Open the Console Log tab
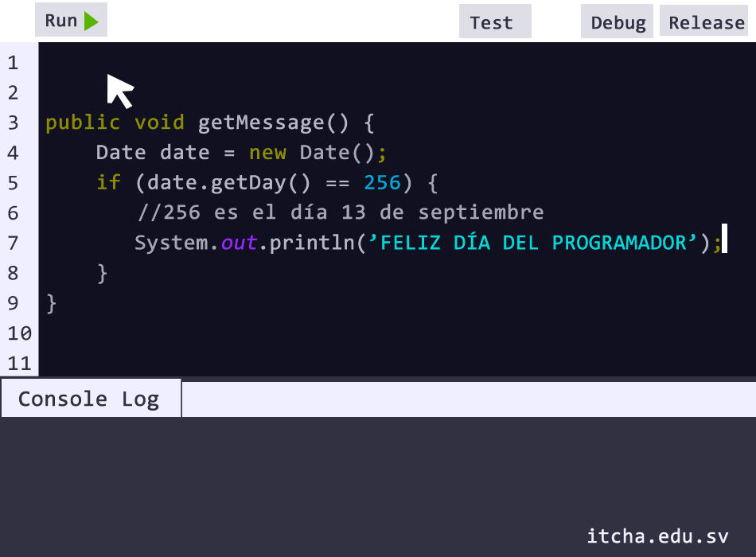756x557 pixels. tap(89, 399)
